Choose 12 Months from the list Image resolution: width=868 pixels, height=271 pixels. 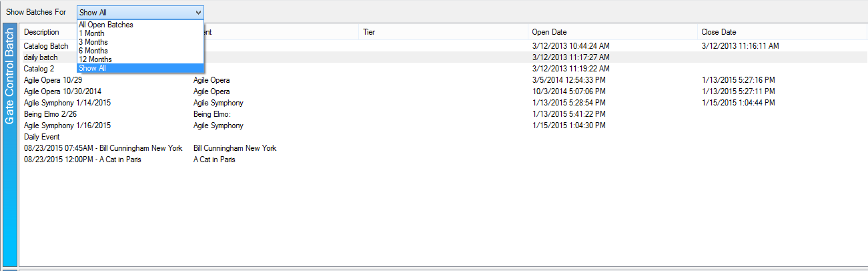tap(95, 59)
